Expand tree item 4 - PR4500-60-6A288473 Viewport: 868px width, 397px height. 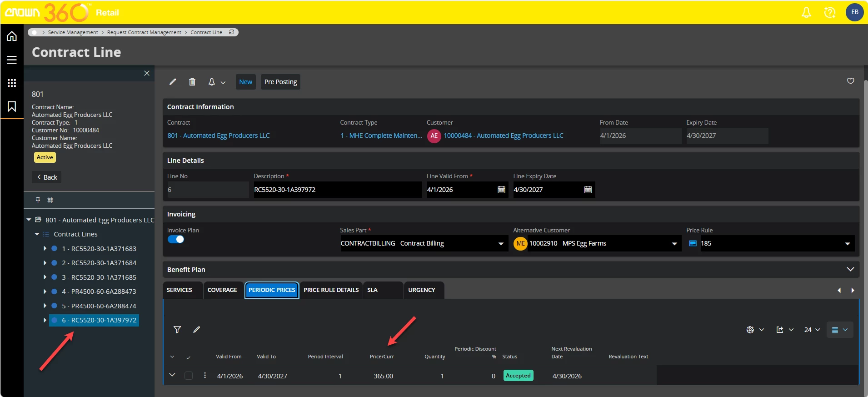(45, 291)
